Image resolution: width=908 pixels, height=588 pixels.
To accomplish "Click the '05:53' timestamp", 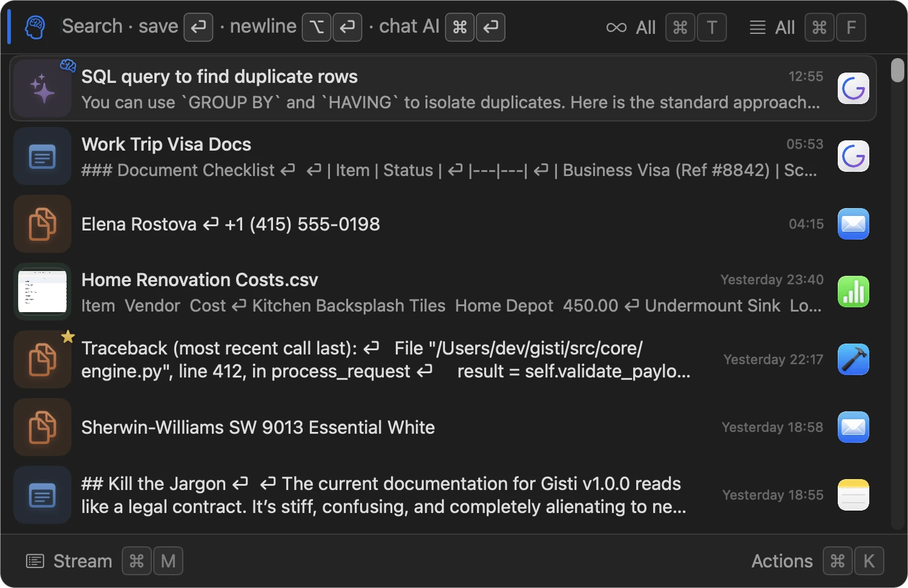I will pyautogui.click(x=804, y=145).
